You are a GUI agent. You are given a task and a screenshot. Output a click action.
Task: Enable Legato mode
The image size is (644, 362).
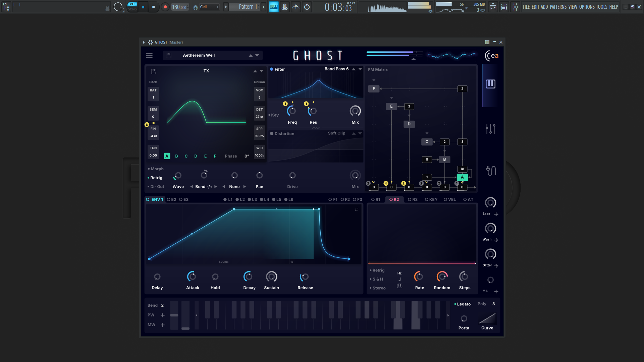[x=463, y=304]
